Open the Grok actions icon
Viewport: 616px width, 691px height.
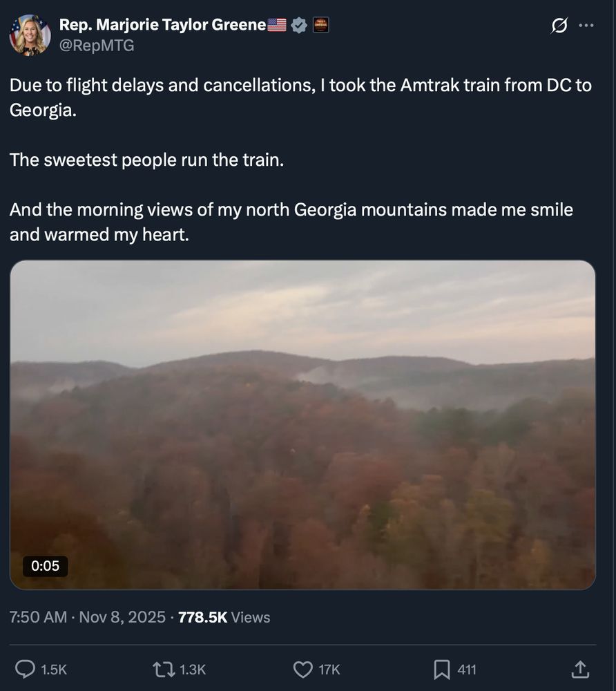click(559, 24)
